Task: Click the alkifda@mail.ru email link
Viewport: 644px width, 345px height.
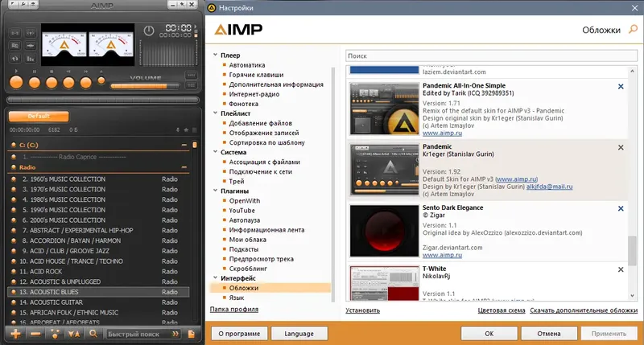Action: 549,187
